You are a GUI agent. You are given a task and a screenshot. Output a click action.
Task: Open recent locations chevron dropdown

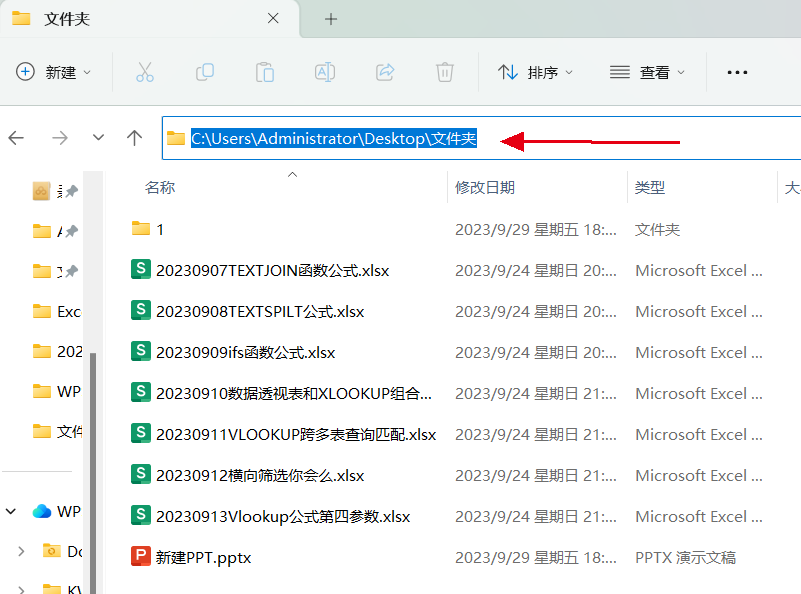[99, 137]
